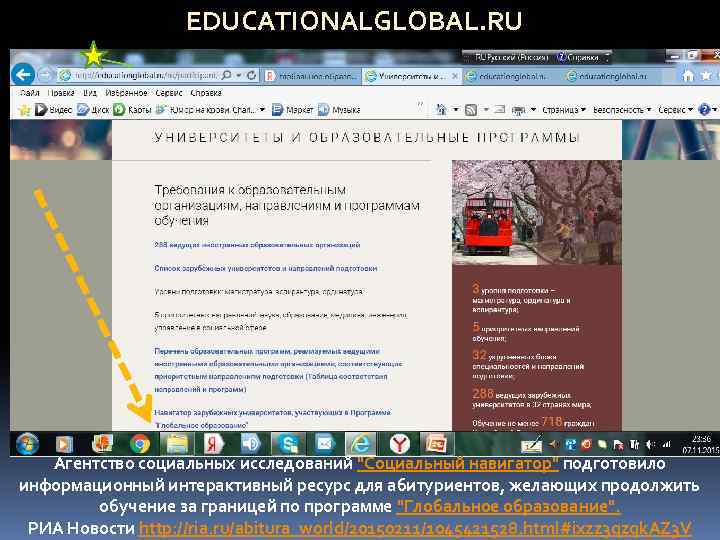The height and width of the screenshot is (540, 720).
Task: Open the blue speaker taskbar icon
Action: click(251, 444)
